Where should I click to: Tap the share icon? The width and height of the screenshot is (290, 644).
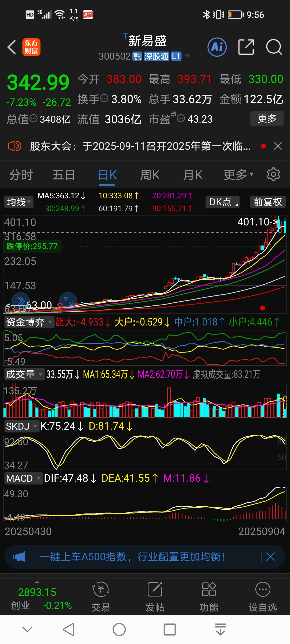(x=246, y=47)
